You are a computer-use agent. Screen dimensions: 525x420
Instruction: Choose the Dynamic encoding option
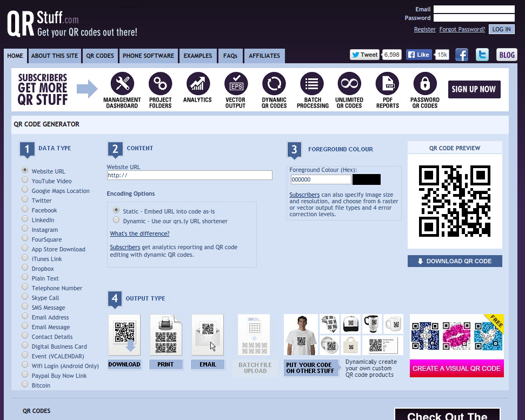click(116, 220)
